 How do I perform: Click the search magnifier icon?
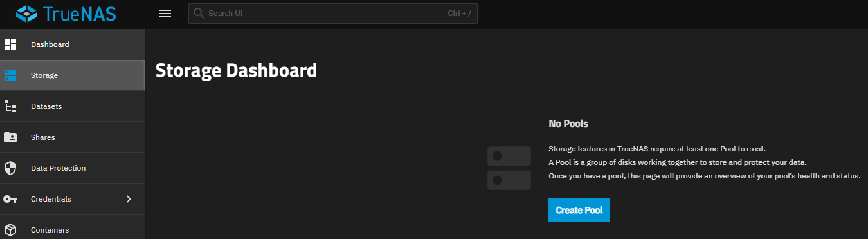tap(199, 14)
